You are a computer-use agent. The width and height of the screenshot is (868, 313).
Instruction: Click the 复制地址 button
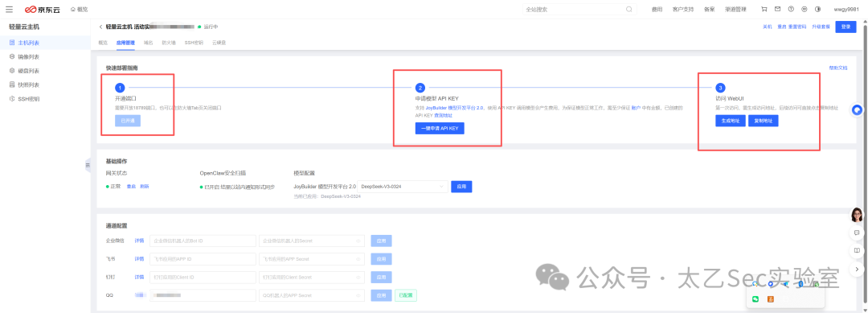764,121
